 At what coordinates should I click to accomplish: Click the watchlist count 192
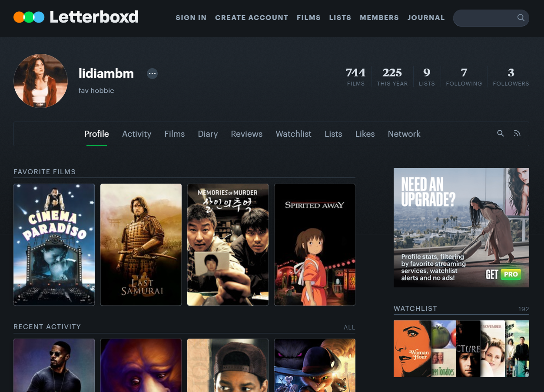[x=524, y=309]
